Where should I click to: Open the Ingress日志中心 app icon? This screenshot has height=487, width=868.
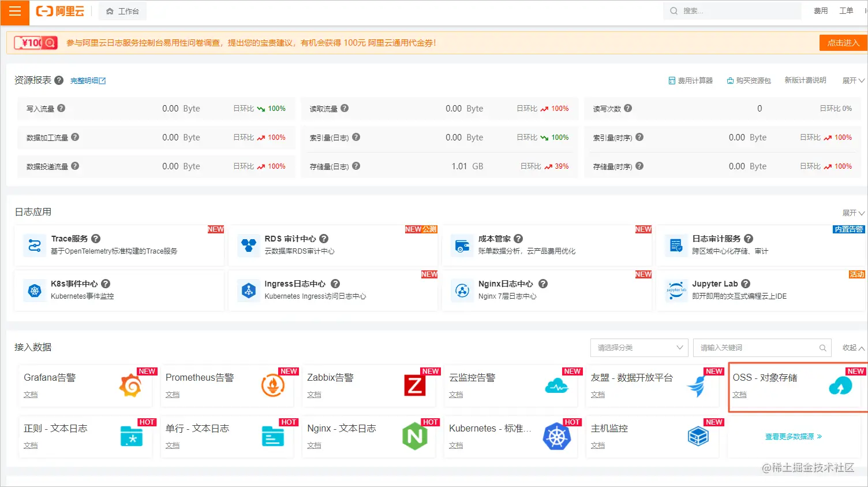(x=249, y=291)
